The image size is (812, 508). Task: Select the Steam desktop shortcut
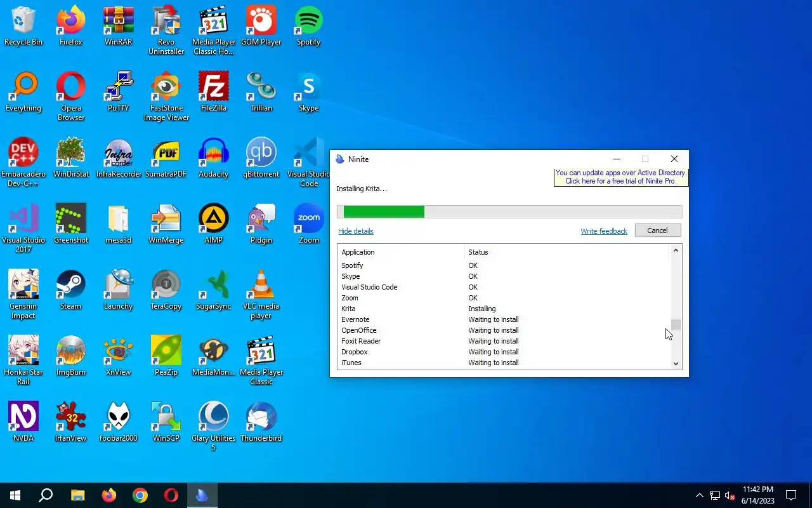click(71, 290)
